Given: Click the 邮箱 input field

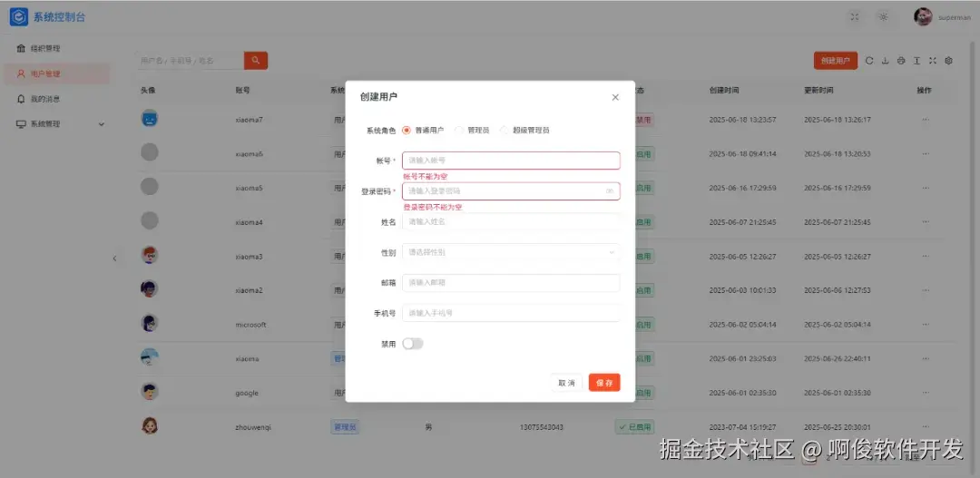Looking at the screenshot, I should [x=511, y=283].
